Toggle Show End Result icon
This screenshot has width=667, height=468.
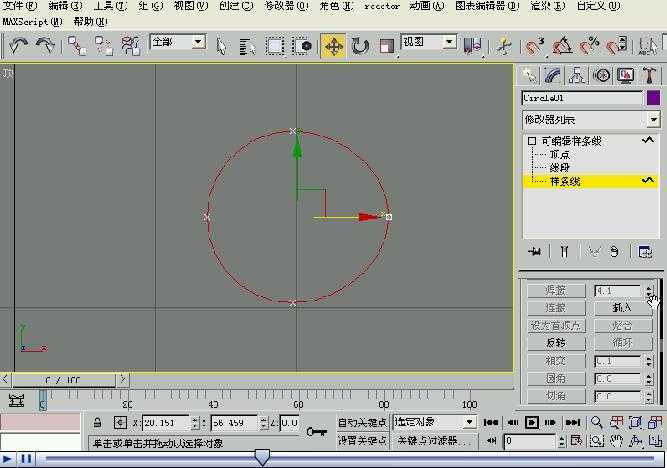coord(564,251)
